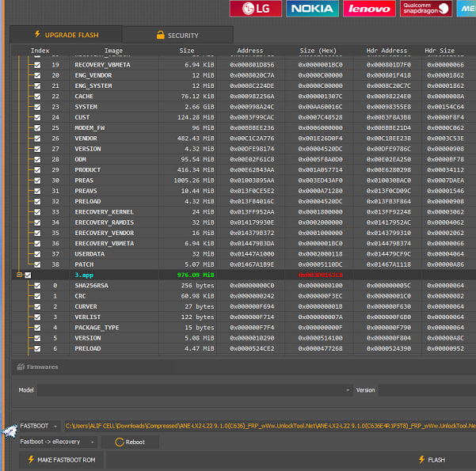Uncheck the SYSTEM partition checkbox
Screen dimensions: 476x471
click(36, 107)
